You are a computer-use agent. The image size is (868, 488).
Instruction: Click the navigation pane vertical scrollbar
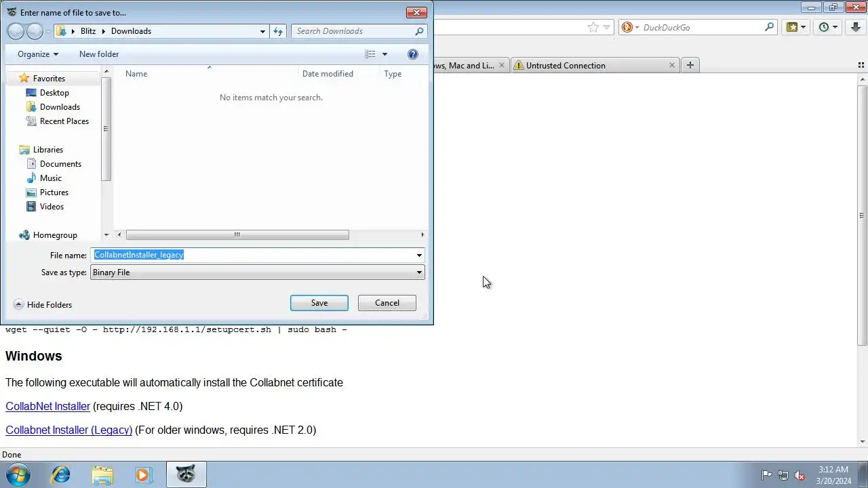[x=106, y=129]
